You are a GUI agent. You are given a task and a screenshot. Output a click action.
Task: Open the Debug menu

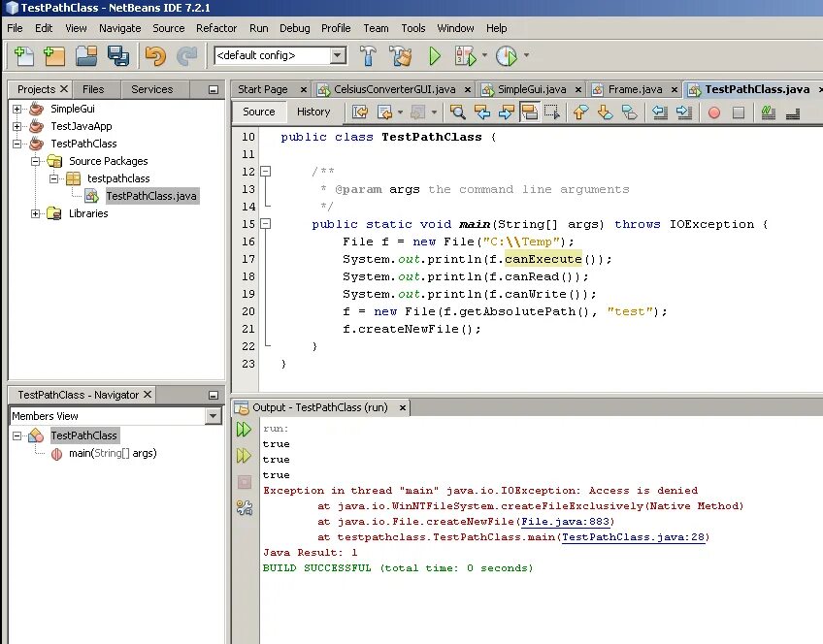tap(294, 28)
